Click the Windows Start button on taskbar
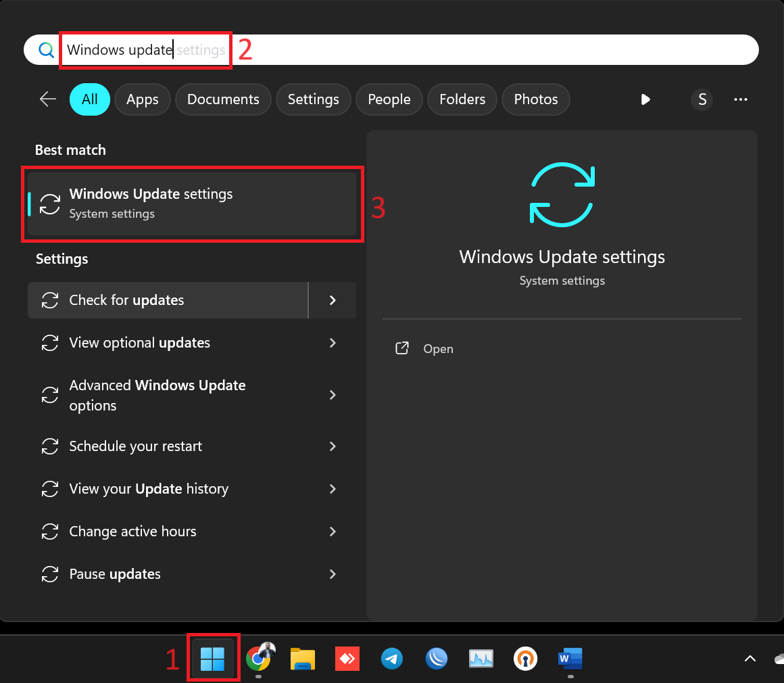 [x=212, y=658]
